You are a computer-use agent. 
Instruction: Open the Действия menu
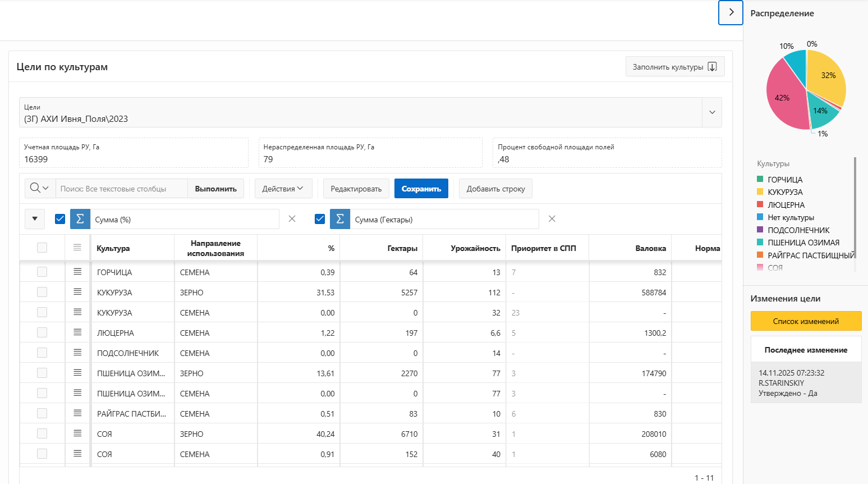click(283, 189)
